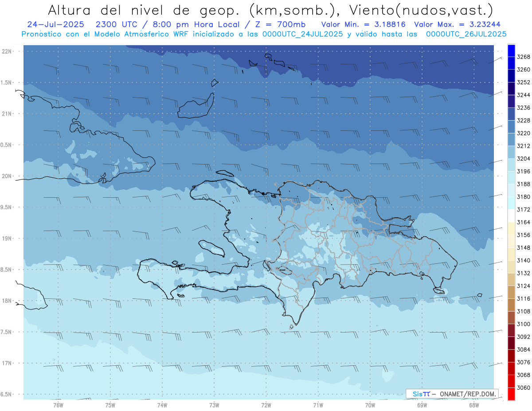Click the '75W' longitude axis label
The height and width of the screenshot is (411, 532).
tap(110, 405)
